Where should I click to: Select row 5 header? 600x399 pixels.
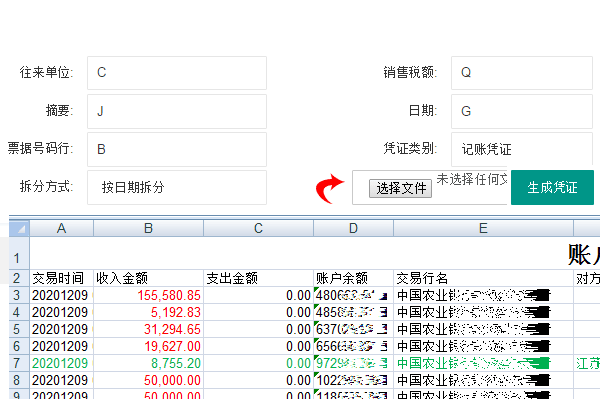[x=19, y=329]
